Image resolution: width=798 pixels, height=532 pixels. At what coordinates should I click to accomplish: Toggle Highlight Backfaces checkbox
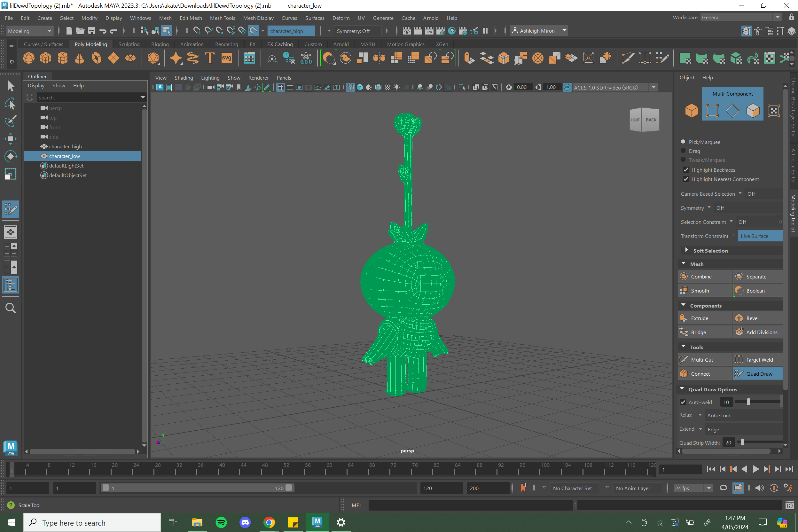tap(686, 170)
